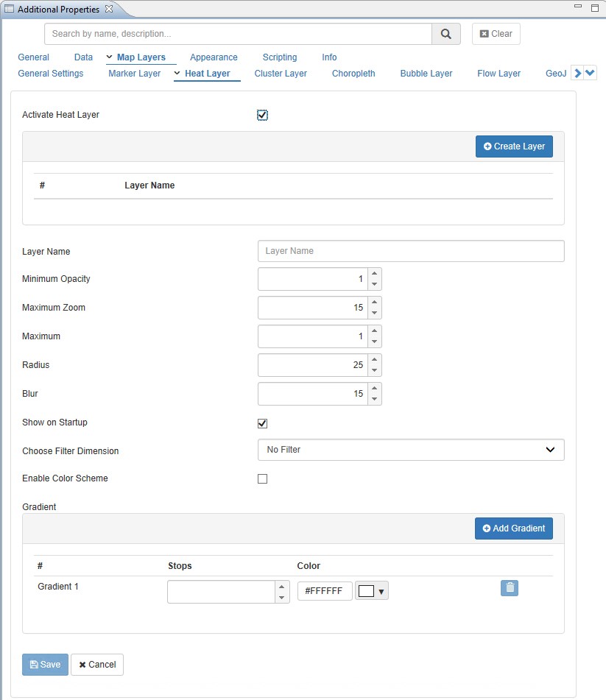
Task: Delete Gradient 1 with the trash icon
Action: (x=510, y=587)
